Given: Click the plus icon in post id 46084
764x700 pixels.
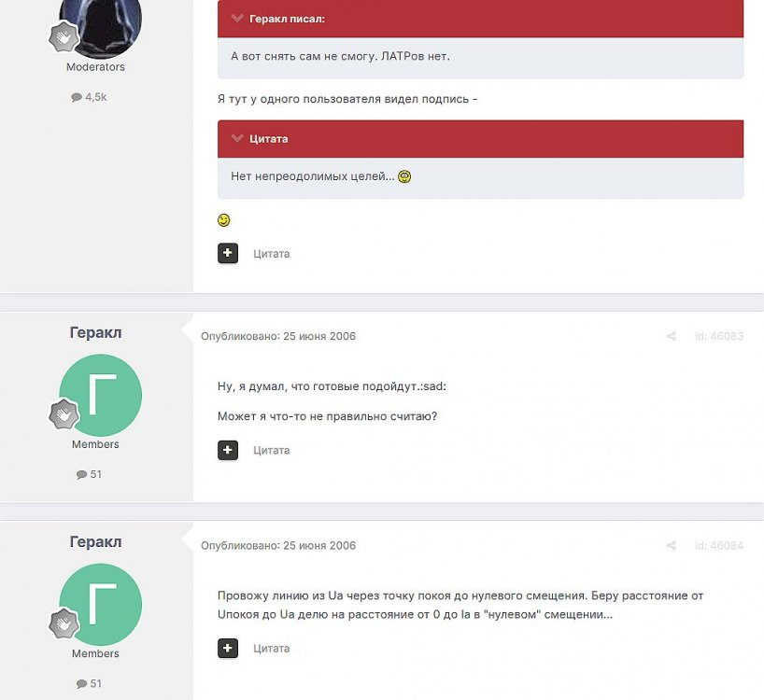Looking at the screenshot, I should coord(228,648).
